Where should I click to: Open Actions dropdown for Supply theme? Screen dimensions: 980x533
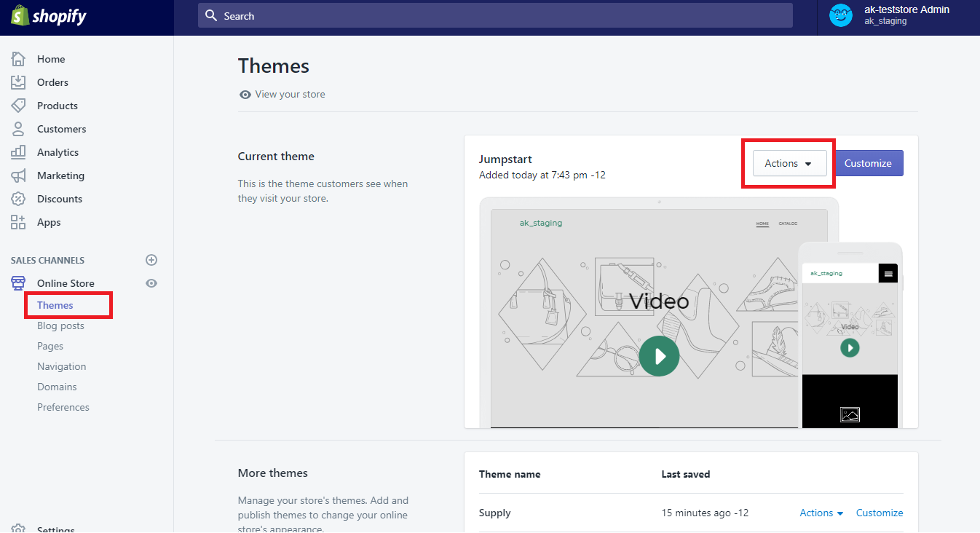(x=821, y=513)
